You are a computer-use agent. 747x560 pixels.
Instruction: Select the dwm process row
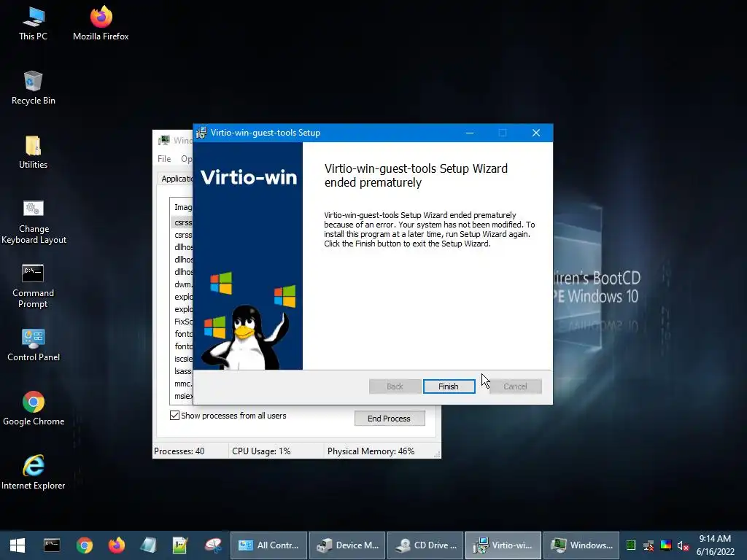tap(183, 284)
